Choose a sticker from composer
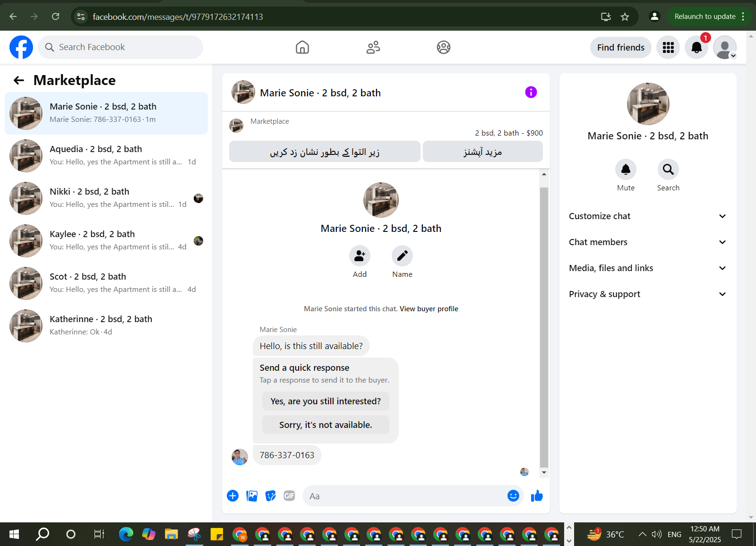Screen dimensions: 756x546 [271, 495]
